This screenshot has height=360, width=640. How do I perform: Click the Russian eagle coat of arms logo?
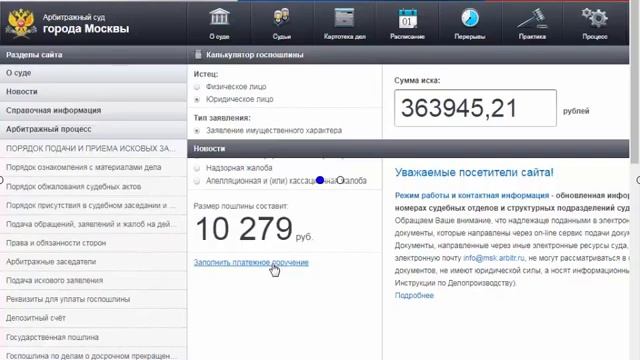point(21,23)
